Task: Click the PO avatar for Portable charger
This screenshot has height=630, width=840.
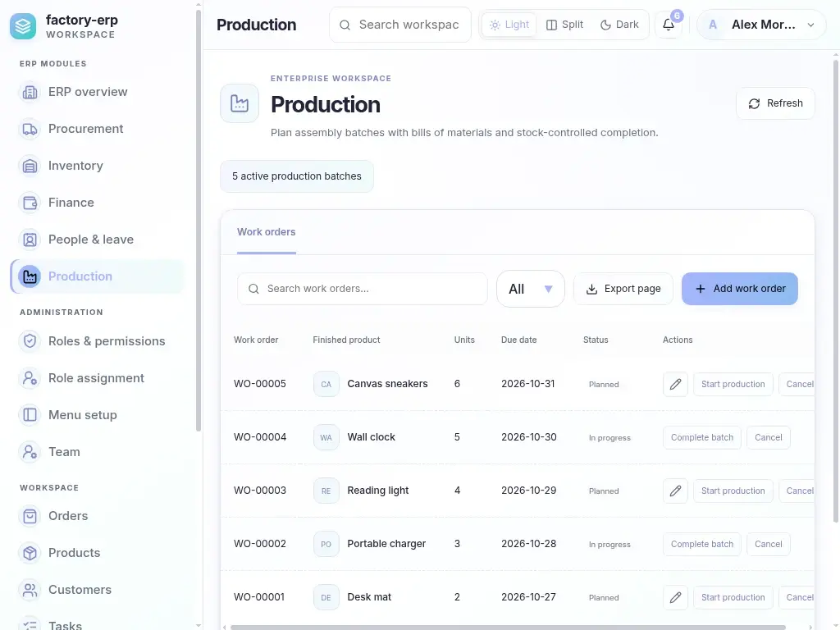Action: tap(326, 544)
